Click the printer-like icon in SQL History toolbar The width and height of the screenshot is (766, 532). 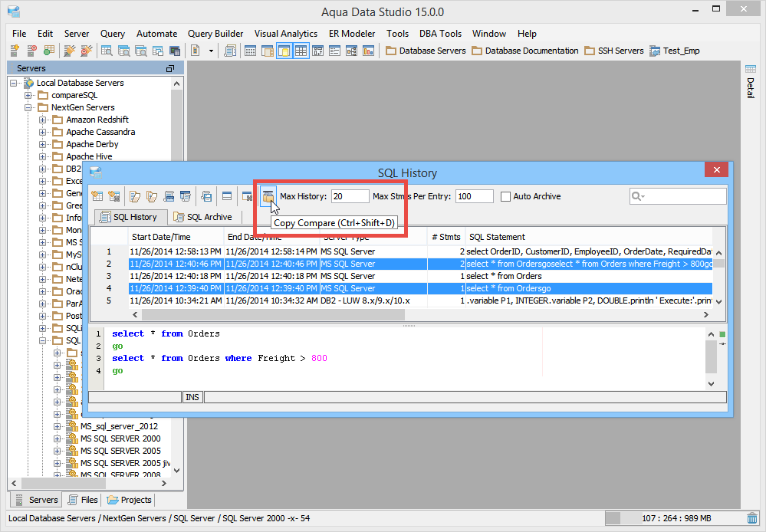point(169,196)
